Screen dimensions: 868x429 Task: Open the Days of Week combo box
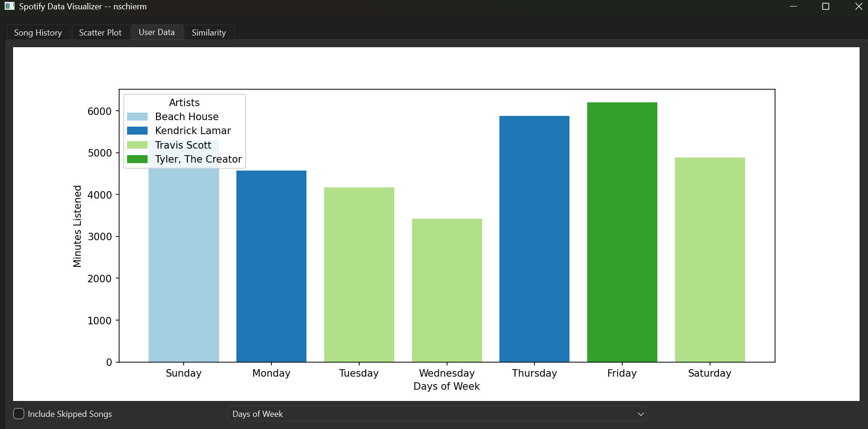coord(436,414)
